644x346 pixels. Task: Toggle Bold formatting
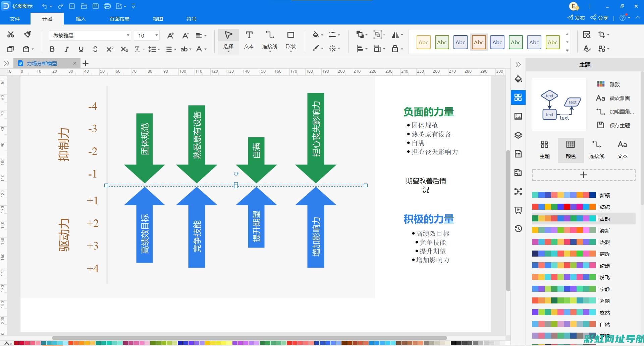pyautogui.click(x=52, y=49)
